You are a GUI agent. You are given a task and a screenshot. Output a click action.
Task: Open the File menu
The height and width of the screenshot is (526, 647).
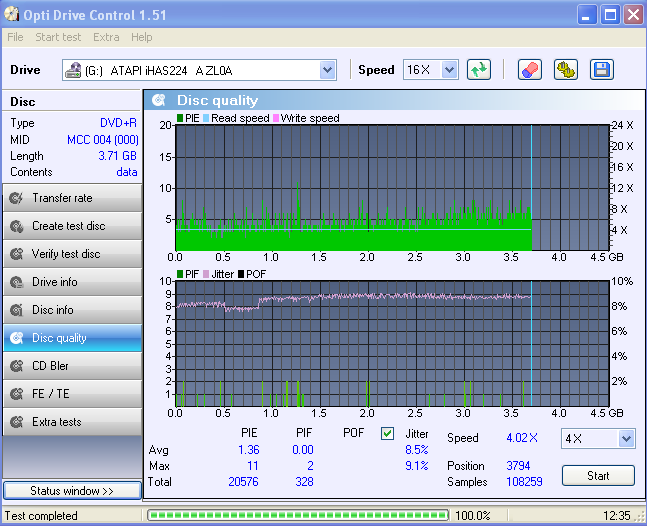pyautogui.click(x=15, y=37)
